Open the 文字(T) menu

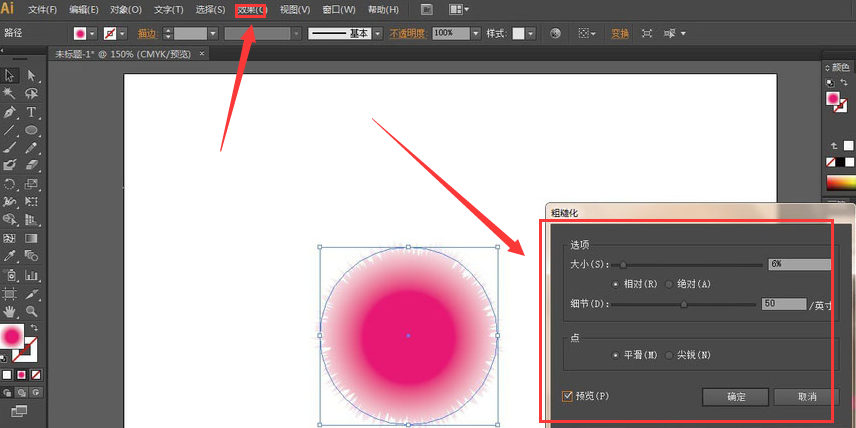tap(169, 10)
